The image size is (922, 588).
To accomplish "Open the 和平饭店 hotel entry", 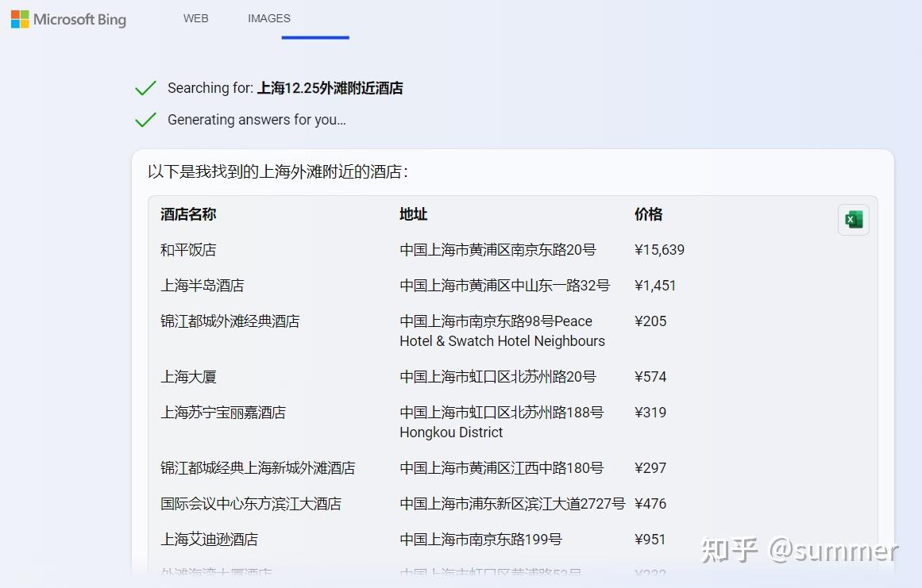I will point(187,249).
